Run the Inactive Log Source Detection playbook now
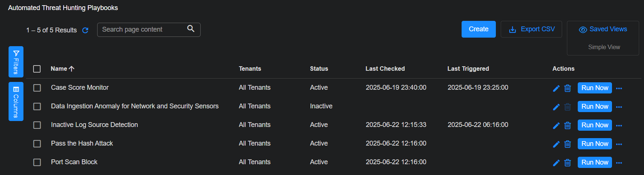Viewport: 644px width, 175px height. pyautogui.click(x=594, y=125)
